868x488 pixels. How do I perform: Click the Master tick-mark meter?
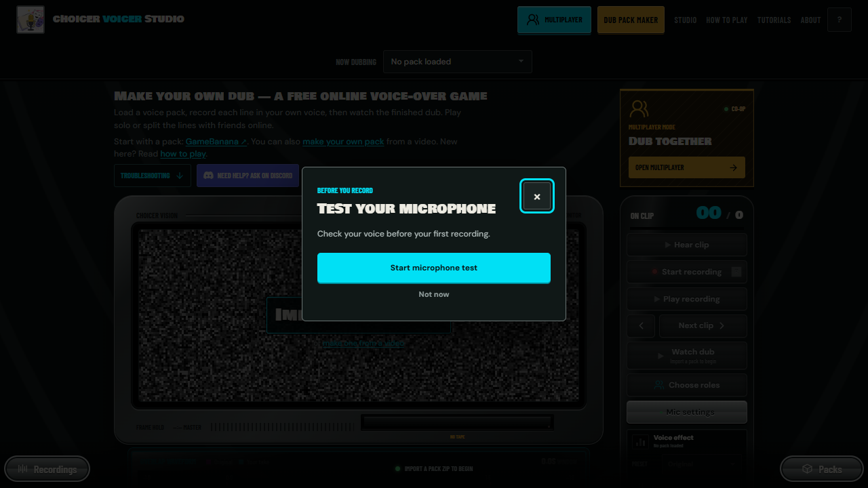[x=281, y=427]
